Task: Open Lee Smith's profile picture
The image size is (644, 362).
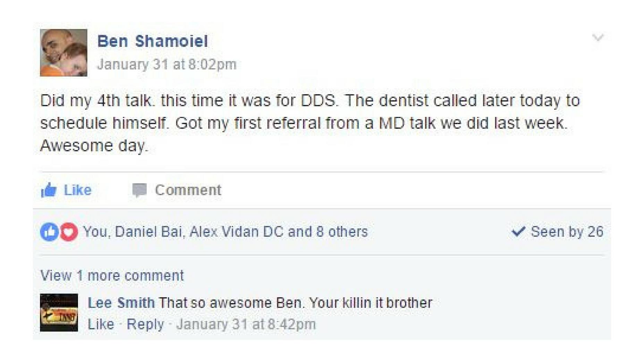Action: 59,312
